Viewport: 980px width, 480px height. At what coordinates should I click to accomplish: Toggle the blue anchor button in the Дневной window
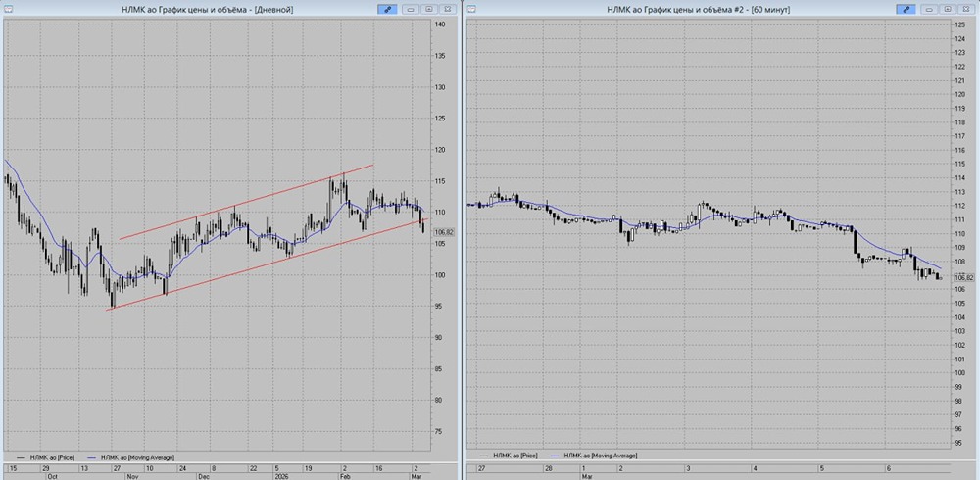click(x=387, y=10)
